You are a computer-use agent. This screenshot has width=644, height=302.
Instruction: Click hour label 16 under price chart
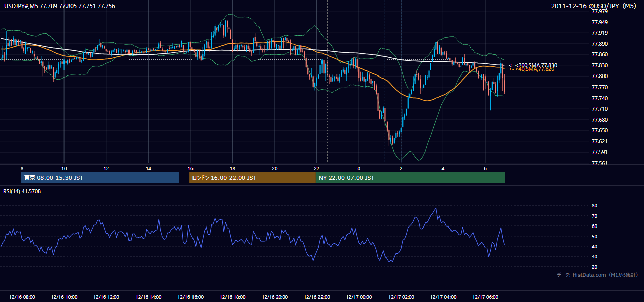[x=190, y=168]
